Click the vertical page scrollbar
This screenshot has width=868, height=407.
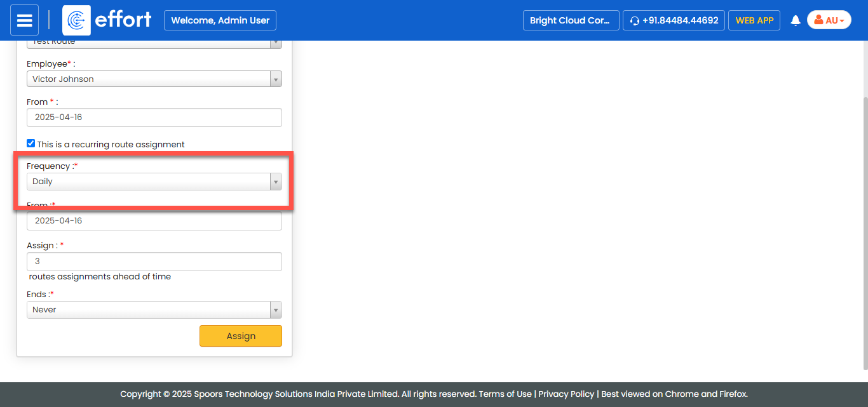tap(864, 229)
